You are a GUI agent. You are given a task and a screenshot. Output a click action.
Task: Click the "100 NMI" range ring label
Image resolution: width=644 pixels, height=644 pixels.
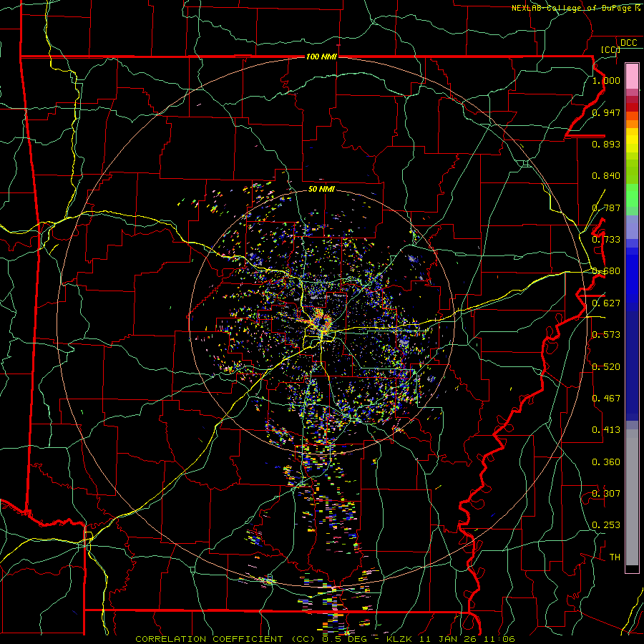coord(321,57)
